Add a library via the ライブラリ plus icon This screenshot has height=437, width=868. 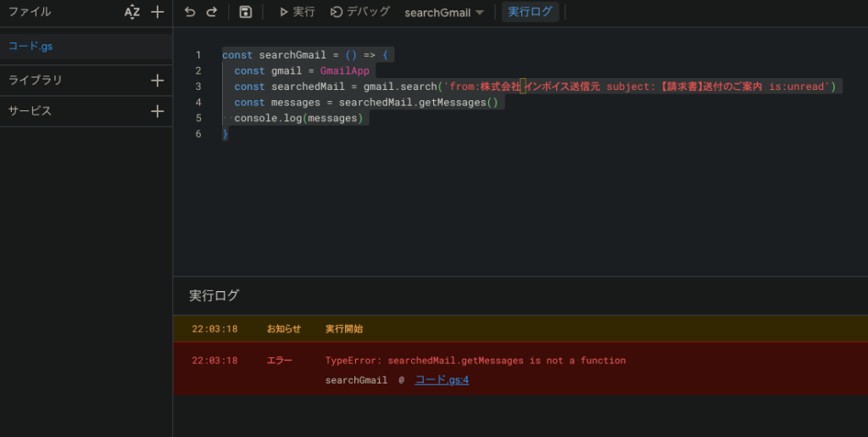(x=157, y=81)
